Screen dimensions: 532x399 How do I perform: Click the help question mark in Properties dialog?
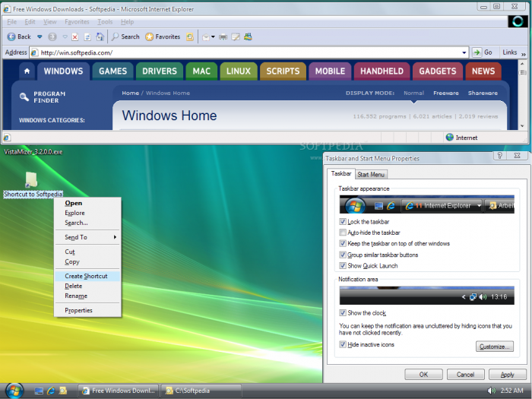coord(499,155)
